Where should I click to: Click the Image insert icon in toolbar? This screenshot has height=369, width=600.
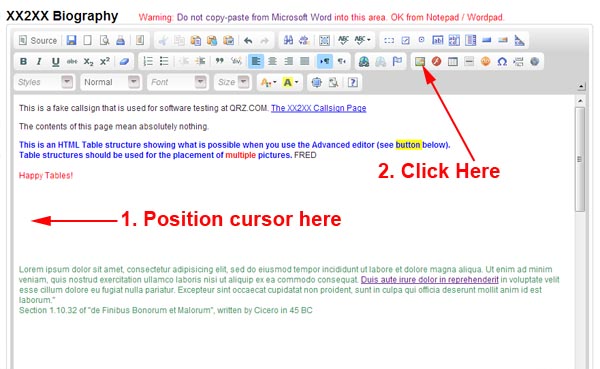420,61
